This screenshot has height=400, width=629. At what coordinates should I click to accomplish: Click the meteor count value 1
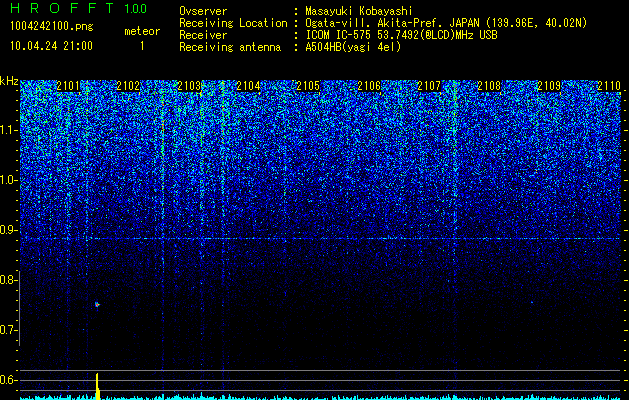coord(142,46)
